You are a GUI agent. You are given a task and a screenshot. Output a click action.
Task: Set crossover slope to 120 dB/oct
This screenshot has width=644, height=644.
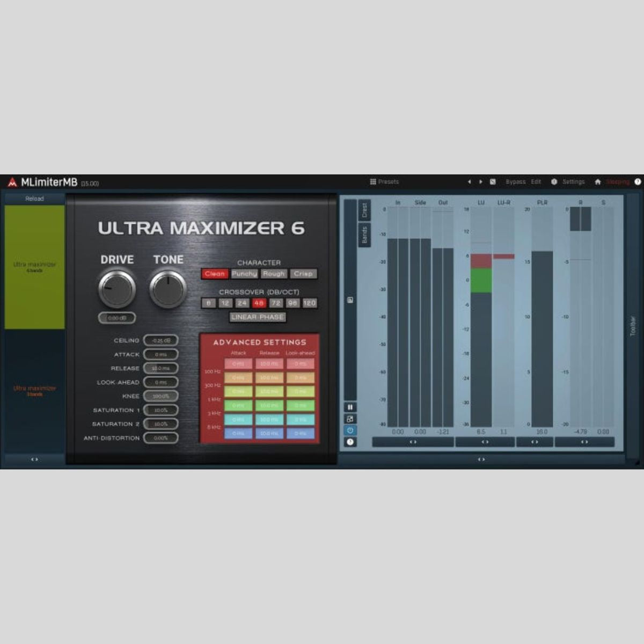pyautogui.click(x=310, y=303)
